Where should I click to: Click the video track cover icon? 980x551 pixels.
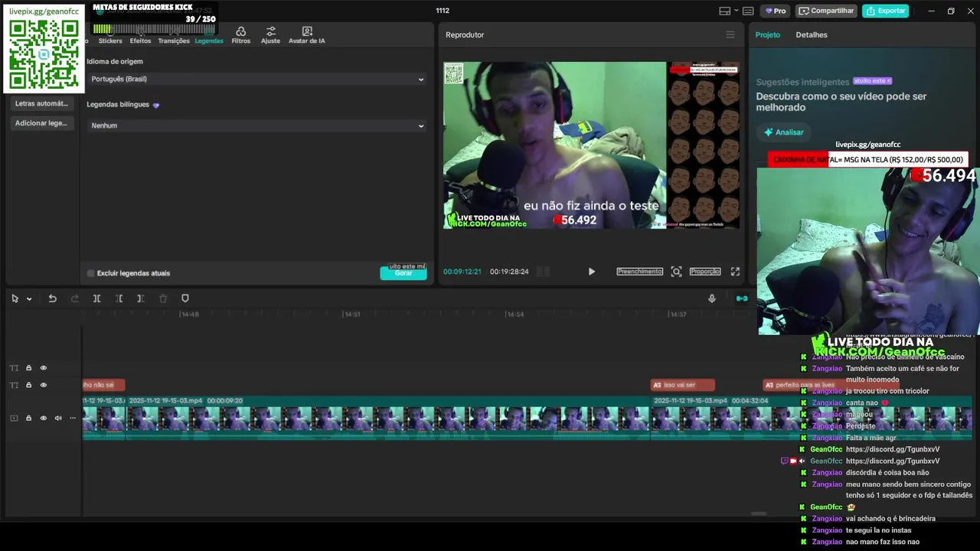(14, 418)
